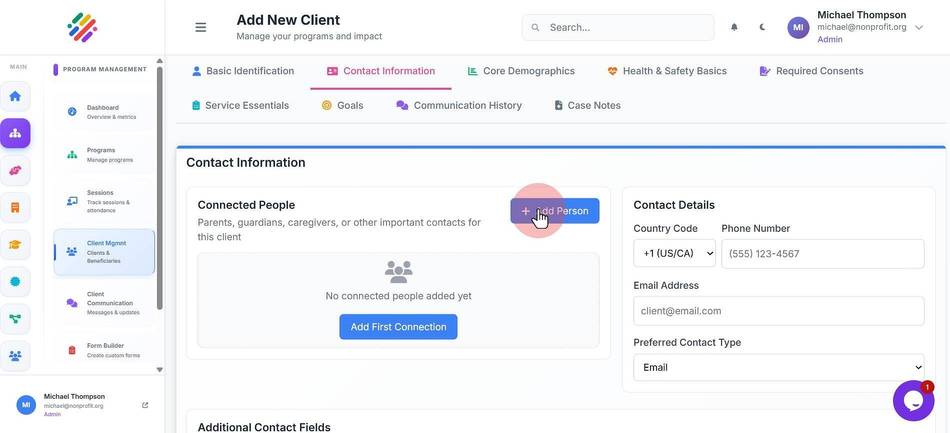This screenshot has width=950, height=433.
Task: Toggle dark mode moon icon
Action: [762, 27]
